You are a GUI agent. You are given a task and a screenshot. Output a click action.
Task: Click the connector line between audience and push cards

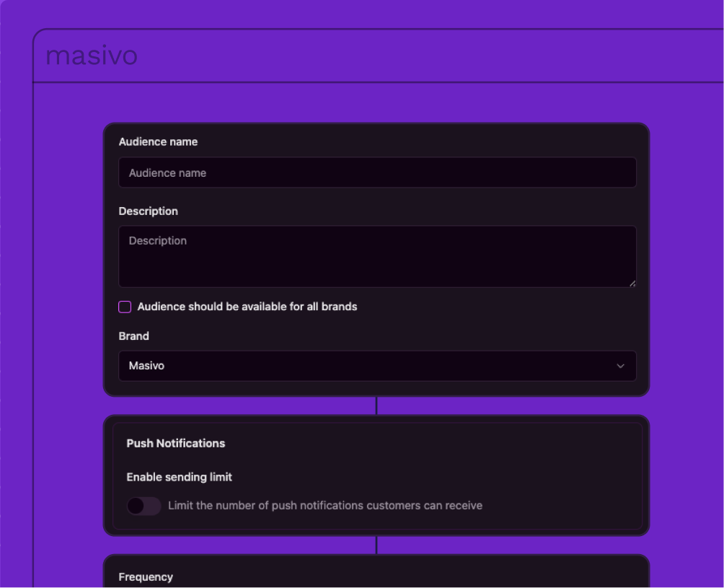(376, 405)
